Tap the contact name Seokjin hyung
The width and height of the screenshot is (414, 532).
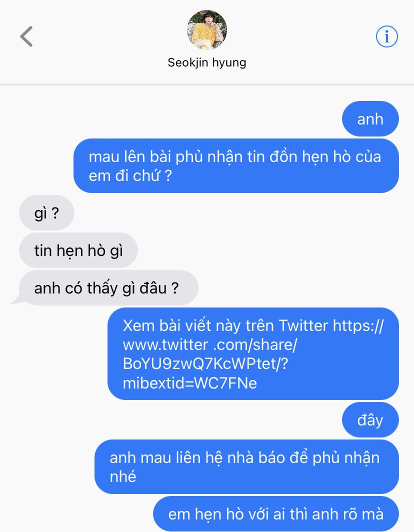point(207,62)
